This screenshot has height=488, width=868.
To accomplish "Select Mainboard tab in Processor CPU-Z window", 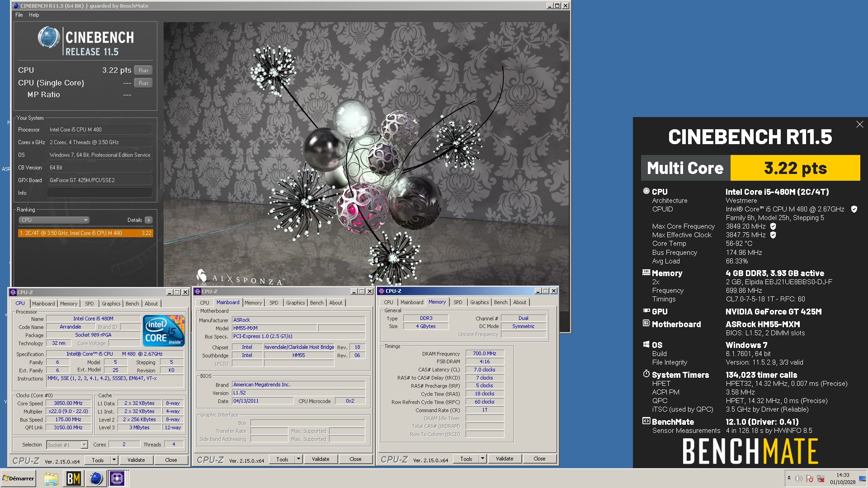I will 43,304.
